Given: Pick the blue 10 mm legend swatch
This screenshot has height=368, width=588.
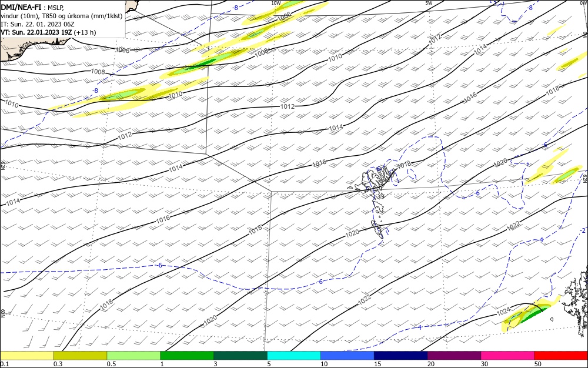Looking at the screenshot, I should pyautogui.click(x=348, y=356).
